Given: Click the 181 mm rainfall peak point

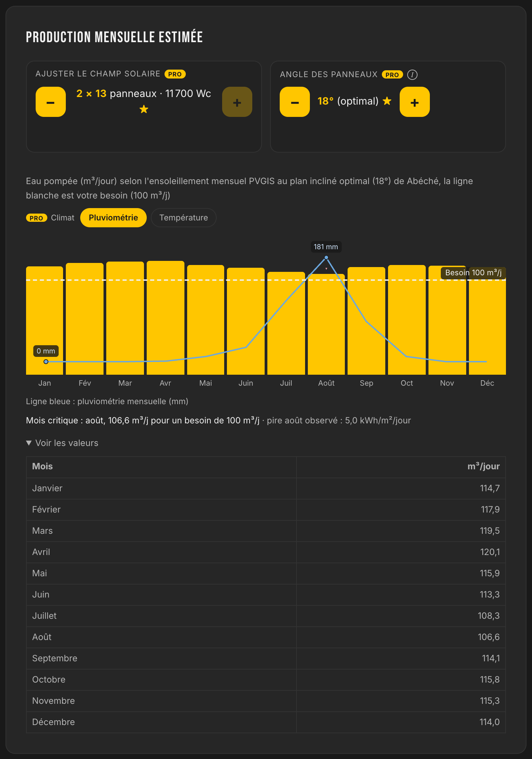Looking at the screenshot, I should click(326, 257).
